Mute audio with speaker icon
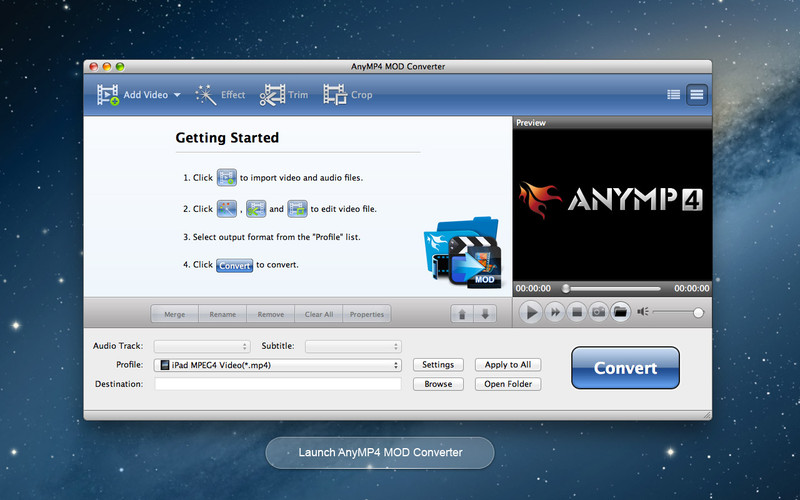Viewport: 800px width, 500px height. [643, 311]
